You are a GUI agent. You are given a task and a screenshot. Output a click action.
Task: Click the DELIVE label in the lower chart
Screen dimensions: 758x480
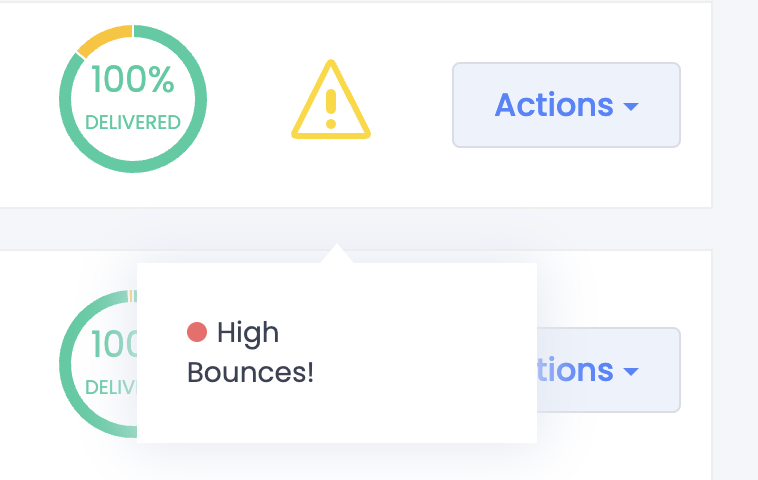point(111,387)
